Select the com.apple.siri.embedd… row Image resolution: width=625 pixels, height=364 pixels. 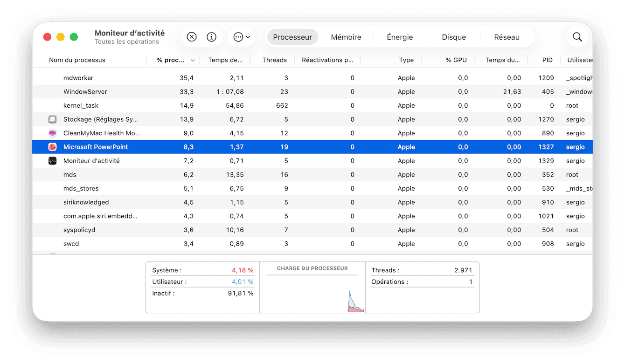[312, 216]
